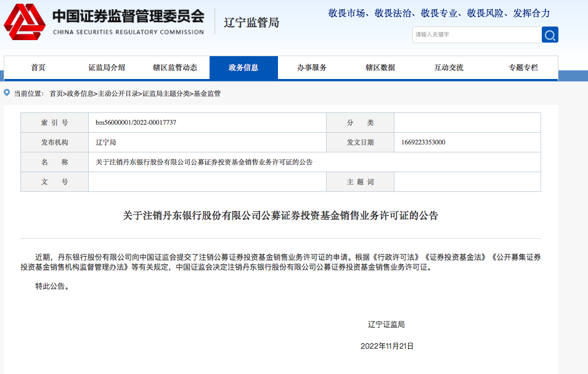Click the 主题词 label cell
The image size is (588, 374).
pos(360,181)
